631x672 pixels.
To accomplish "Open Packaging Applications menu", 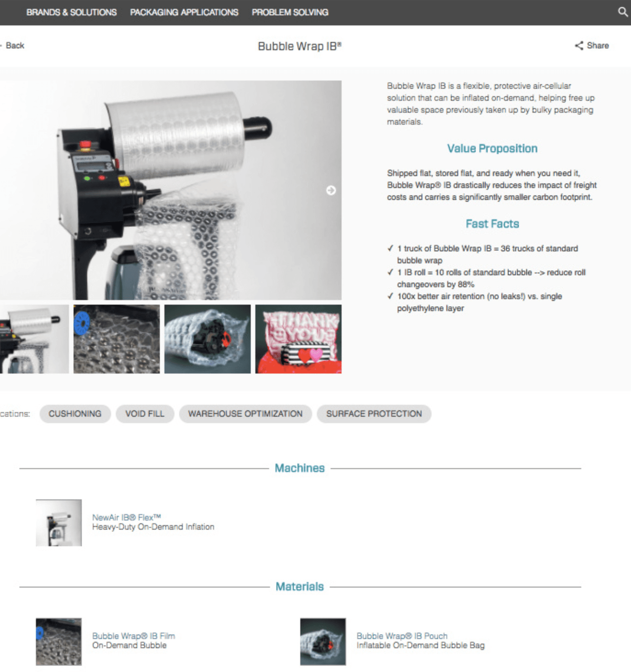I will (184, 12).
